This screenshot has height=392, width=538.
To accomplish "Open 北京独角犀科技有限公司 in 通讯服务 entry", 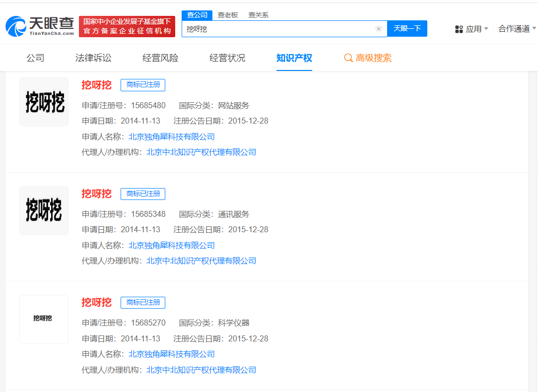I will (x=172, y=246).
